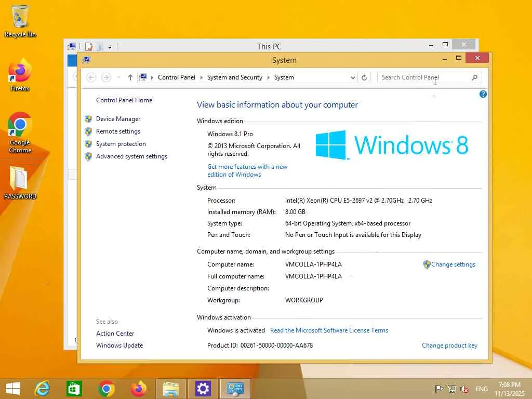Screen dimensions: 532x399
Task: Click the System breadcrumb item
Action: [x=284, y=77]
